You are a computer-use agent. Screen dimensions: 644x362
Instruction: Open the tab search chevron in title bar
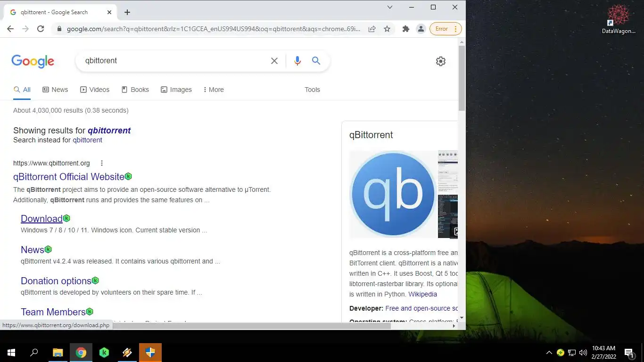pyautogui.click(x=390, y=7)
